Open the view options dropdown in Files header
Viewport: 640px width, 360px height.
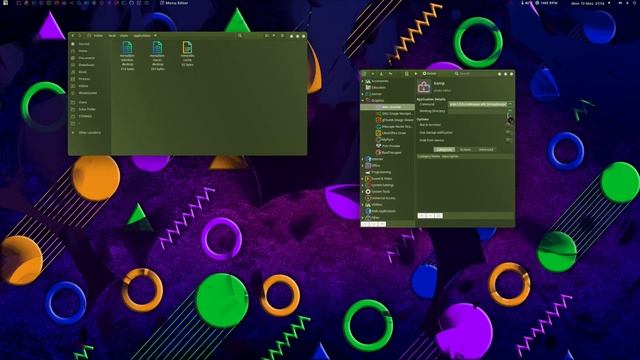click(274, 36)
